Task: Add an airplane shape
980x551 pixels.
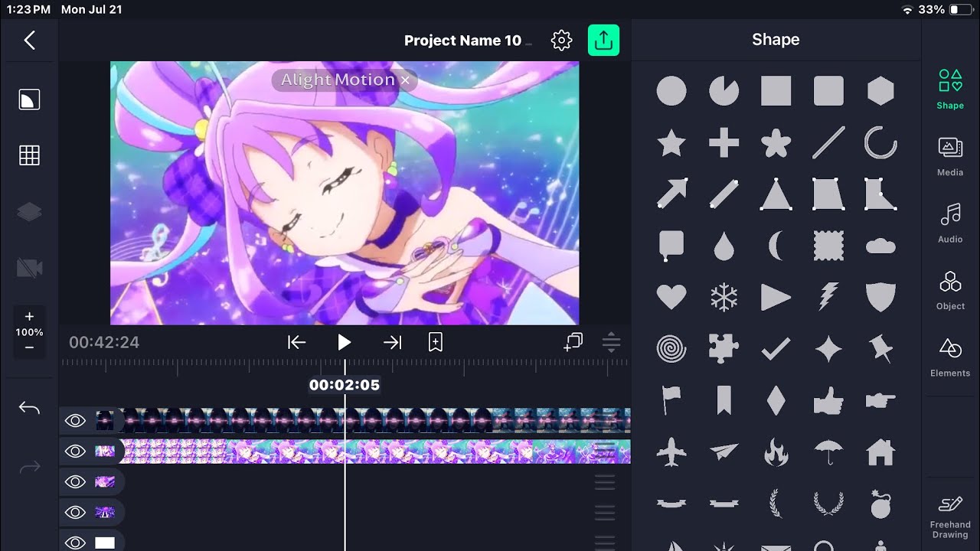Action: point(671,452)
